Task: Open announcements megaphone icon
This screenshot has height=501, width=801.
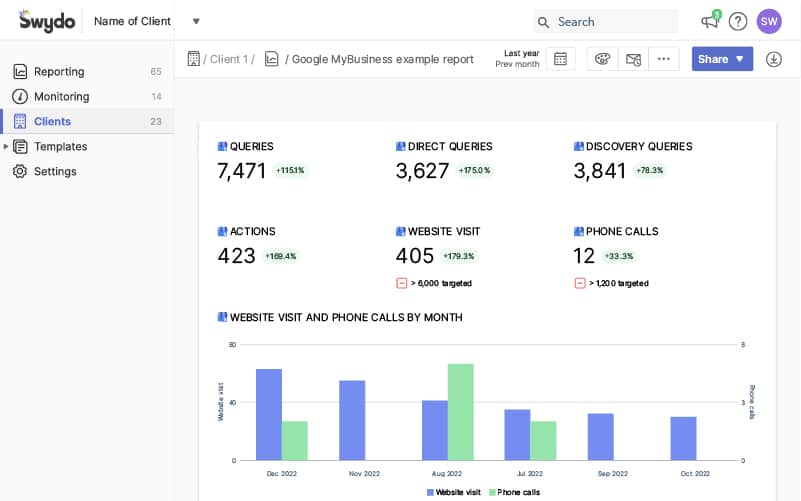Action: point(710,21)
